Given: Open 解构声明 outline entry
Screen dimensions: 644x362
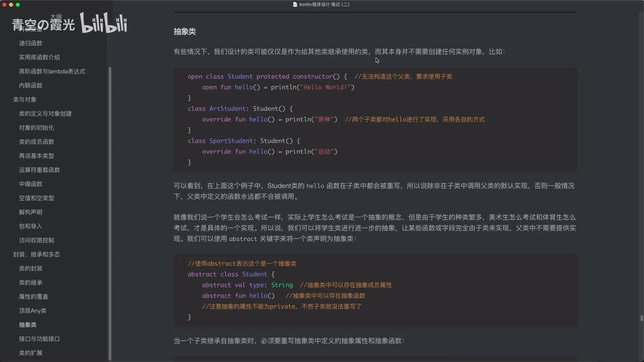Looking at the screenshot, I should [31, 212].
